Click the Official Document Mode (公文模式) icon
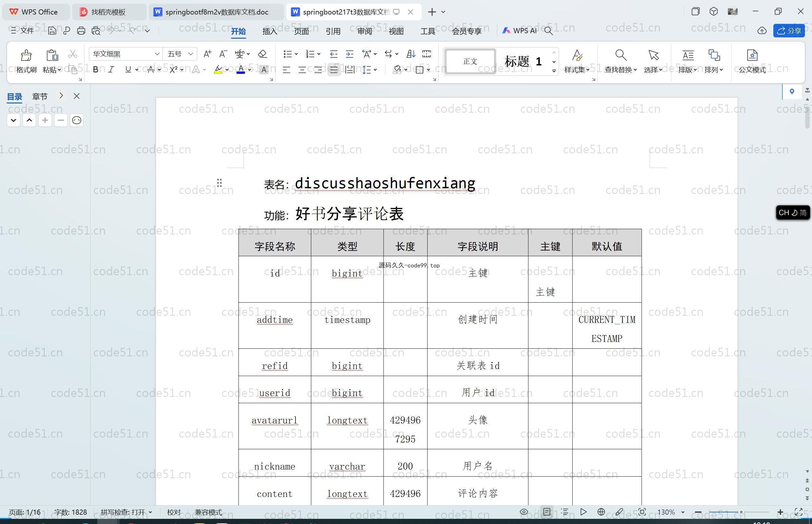The width and height of the screenshot is (812, 524). pos(752,55)
